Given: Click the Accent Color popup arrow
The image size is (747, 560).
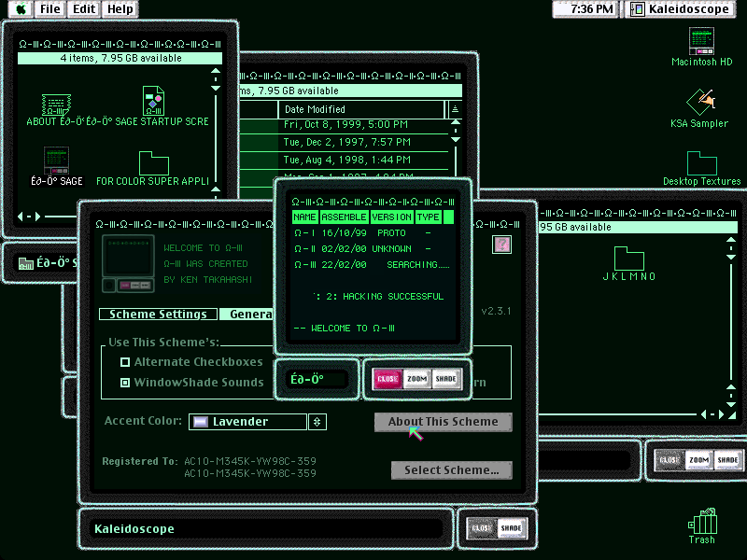Looking at the screenshot, I should [317, 422].
